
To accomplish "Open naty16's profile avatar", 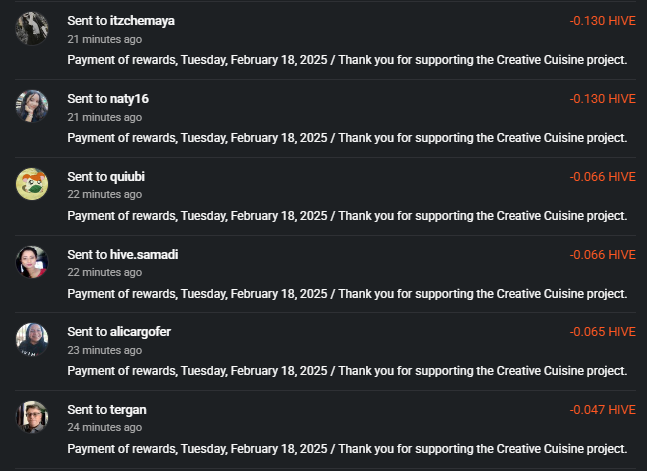I will click(x=32, y=106).
